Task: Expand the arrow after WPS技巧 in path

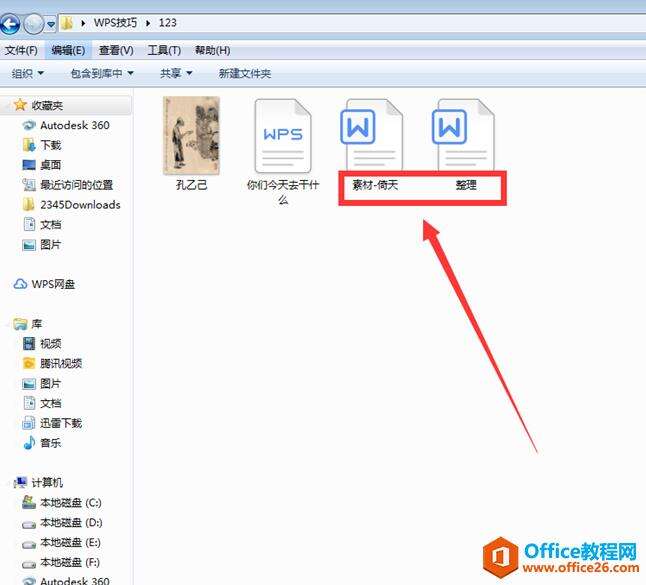Action: click(x=148, y=23)
